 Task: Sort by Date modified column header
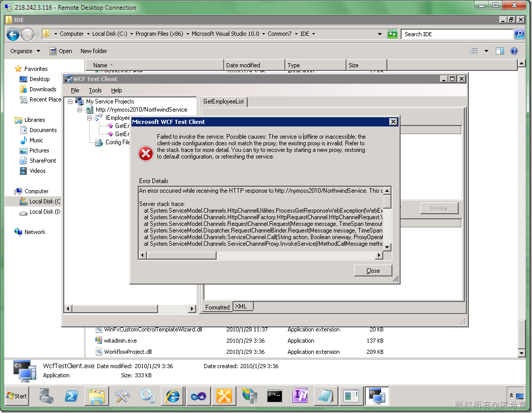254,65
